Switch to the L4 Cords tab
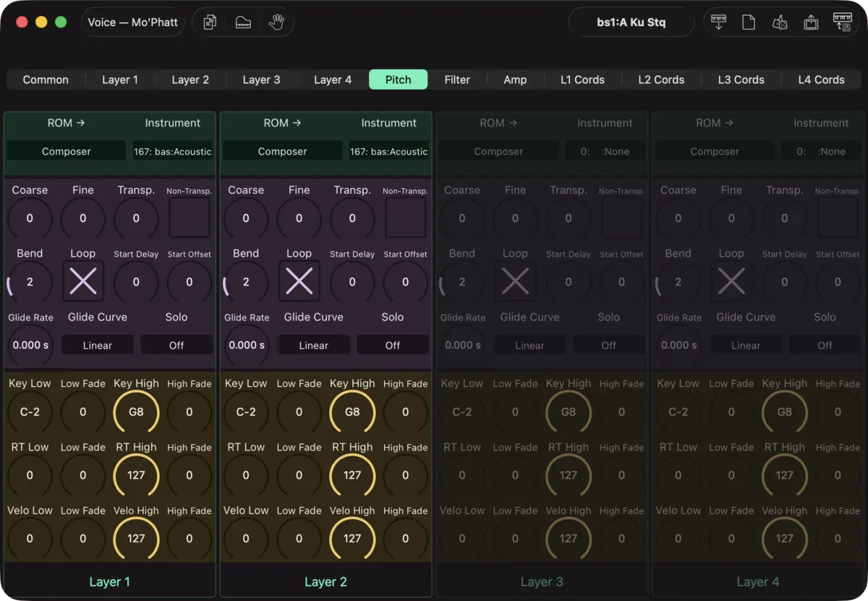 (821, 80)
